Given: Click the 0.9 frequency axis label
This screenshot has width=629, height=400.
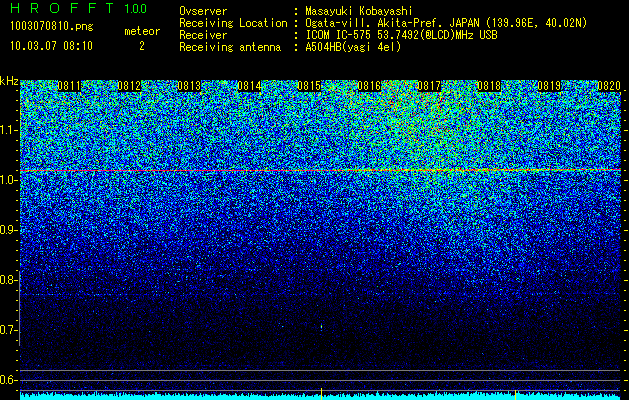Looking at the screenshot, I should pyautogui.click(x=8, y=230).
